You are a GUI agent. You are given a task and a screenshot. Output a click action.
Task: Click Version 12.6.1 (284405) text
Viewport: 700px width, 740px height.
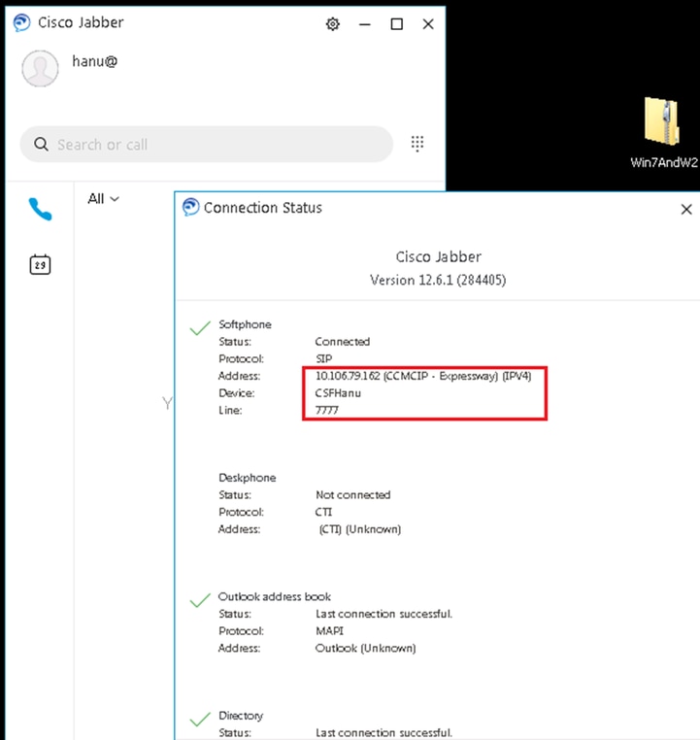pos(438,280)
